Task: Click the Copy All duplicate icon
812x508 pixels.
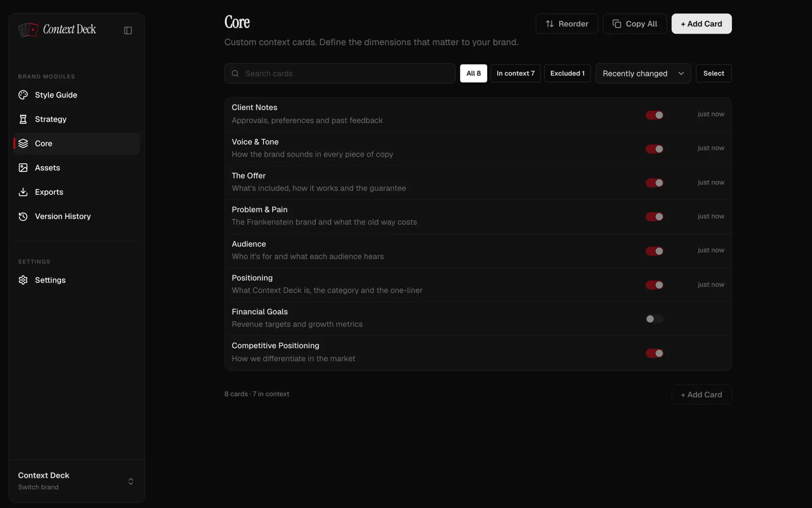Action: (617, 24)
